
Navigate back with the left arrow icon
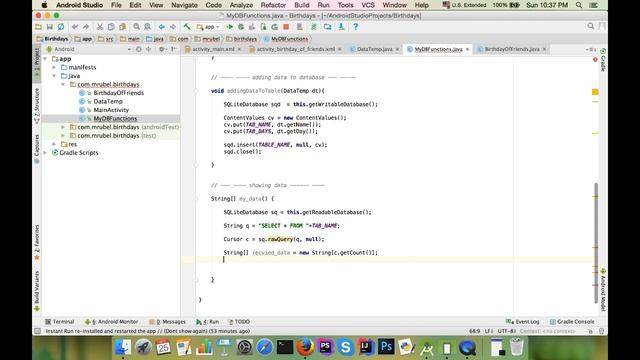(x=162, y=27)
